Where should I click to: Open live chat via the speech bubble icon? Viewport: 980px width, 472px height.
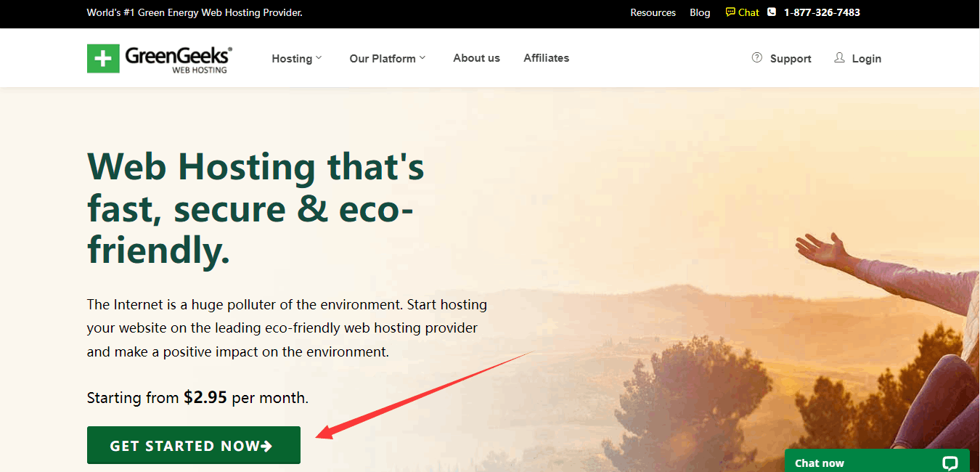point(730,12)
